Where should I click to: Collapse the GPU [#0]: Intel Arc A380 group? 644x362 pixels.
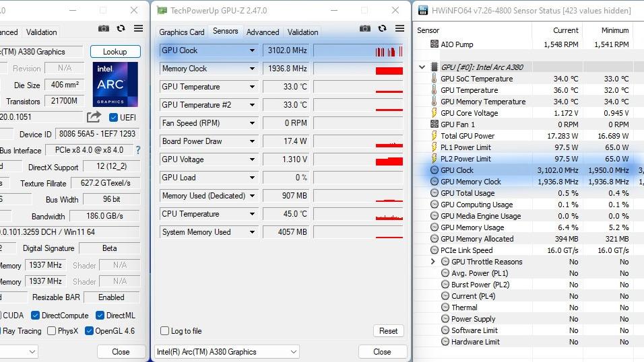click(x=422, y=67)
